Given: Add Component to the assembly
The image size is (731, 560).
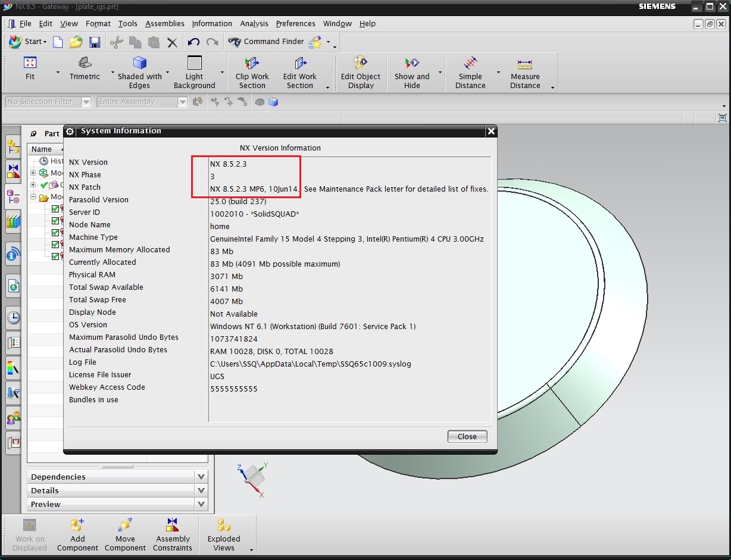Looking at the screenshot, I should [x=77, y=534].
